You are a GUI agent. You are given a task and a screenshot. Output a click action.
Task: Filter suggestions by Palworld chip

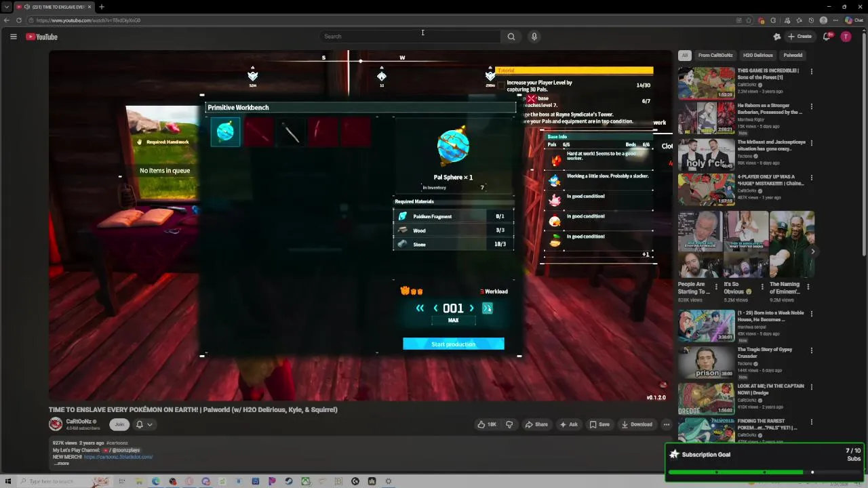tap(793, 56)
